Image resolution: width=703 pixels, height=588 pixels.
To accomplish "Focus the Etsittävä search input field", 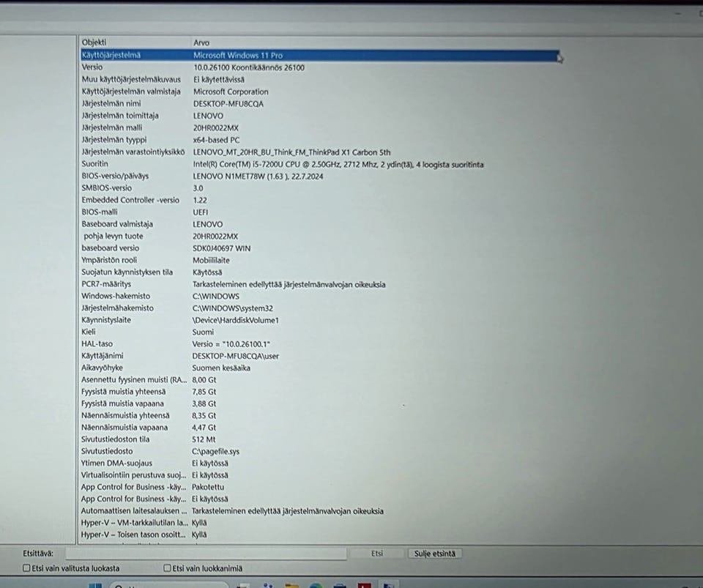I will point(207,554).
